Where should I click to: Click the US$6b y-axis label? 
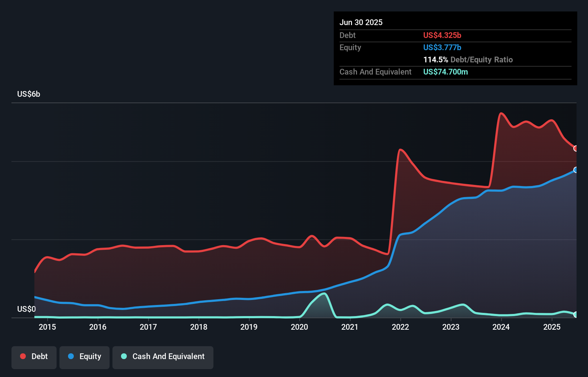(29, 94)
